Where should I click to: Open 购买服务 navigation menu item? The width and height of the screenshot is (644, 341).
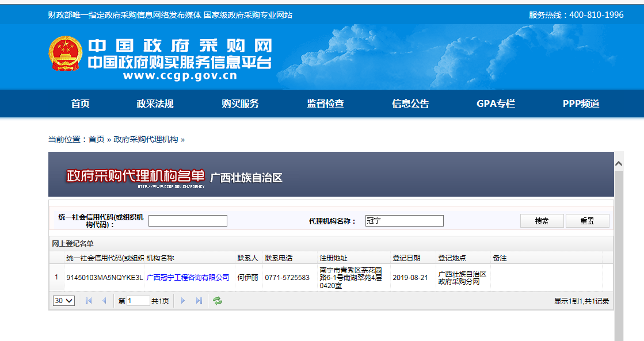pyautogui.click(x=240, y=104)
